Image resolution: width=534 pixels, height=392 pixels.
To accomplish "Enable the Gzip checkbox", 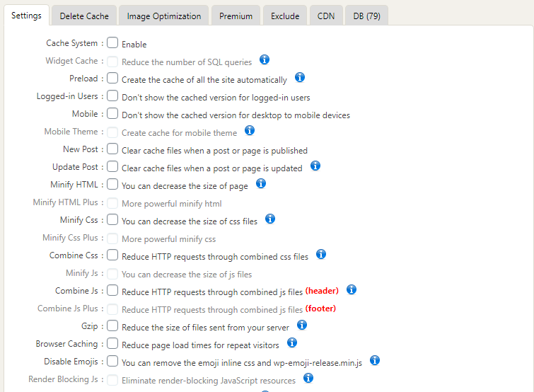I will [112, 326].
